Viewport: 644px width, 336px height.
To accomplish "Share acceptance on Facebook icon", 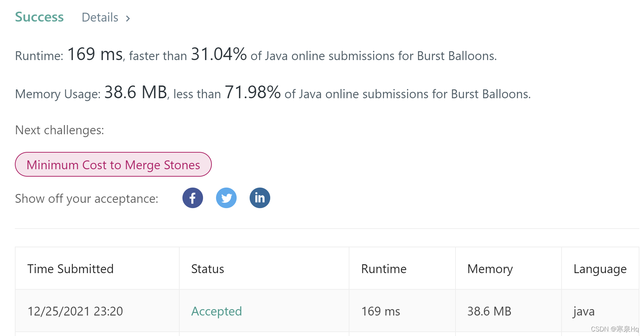I will tap(193, 198).
